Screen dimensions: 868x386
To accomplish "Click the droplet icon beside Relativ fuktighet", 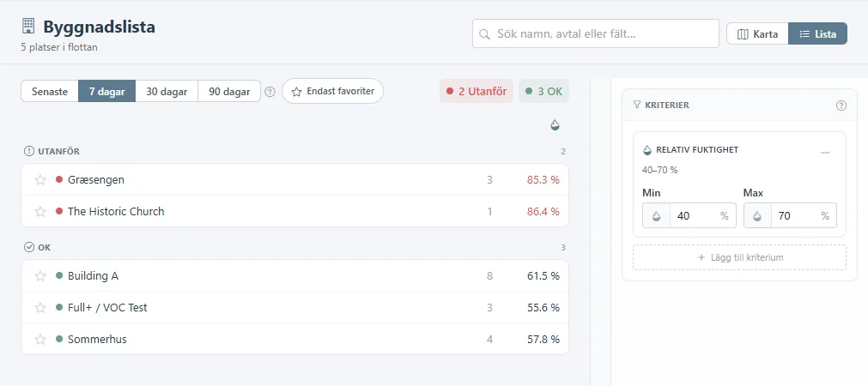I will pos(647,150).
